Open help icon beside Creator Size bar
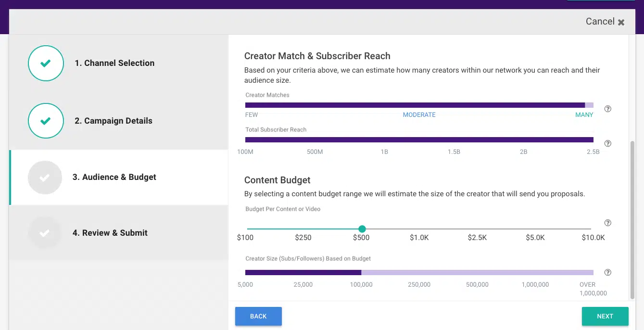Image resolution: width=644 pixels, height=330 pixels. click(607, 272)
